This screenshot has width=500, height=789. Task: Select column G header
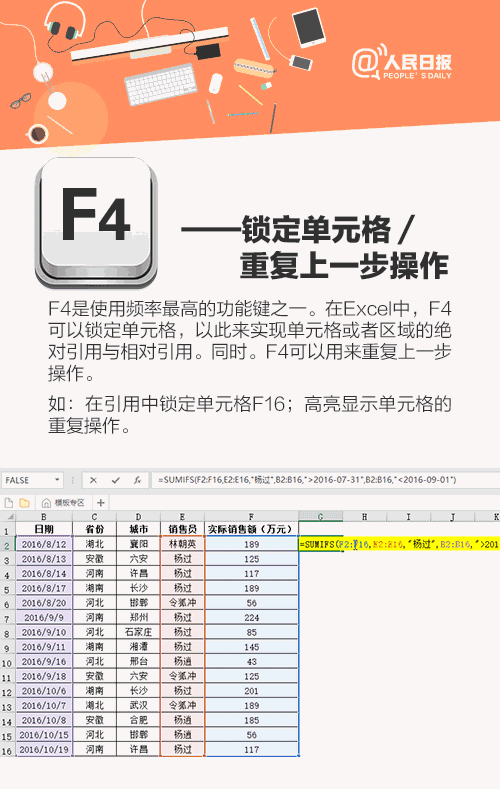(x=320, y=517)
